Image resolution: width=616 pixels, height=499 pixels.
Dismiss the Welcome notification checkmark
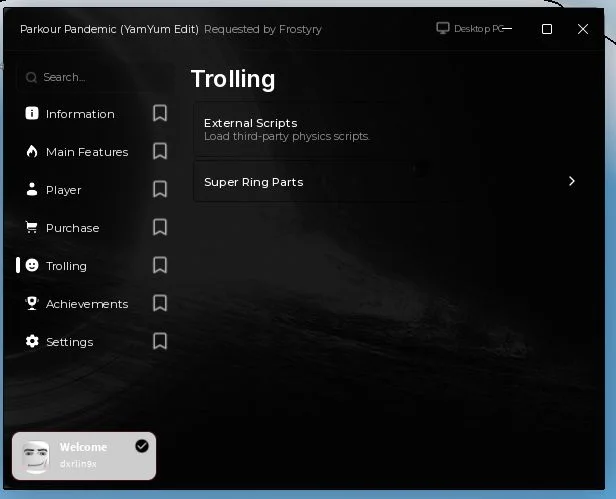(x=142, y=446)
